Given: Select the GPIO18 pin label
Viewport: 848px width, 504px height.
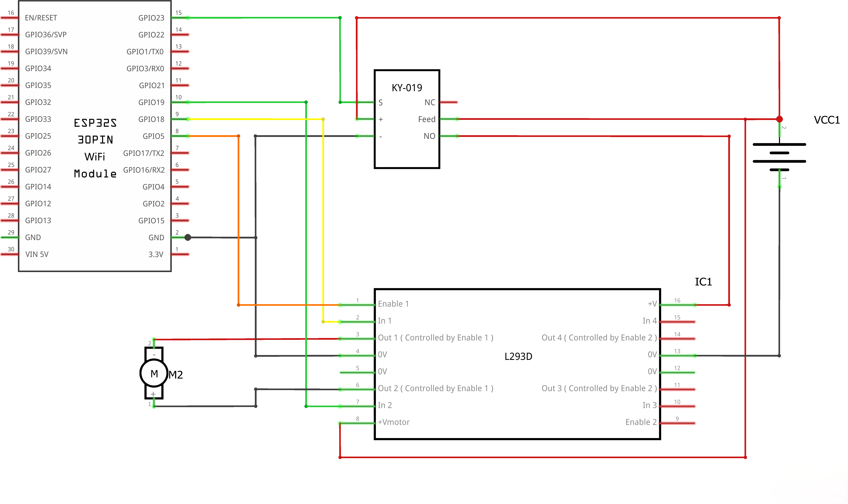Looking at the screenshot, I should (151, 119).
